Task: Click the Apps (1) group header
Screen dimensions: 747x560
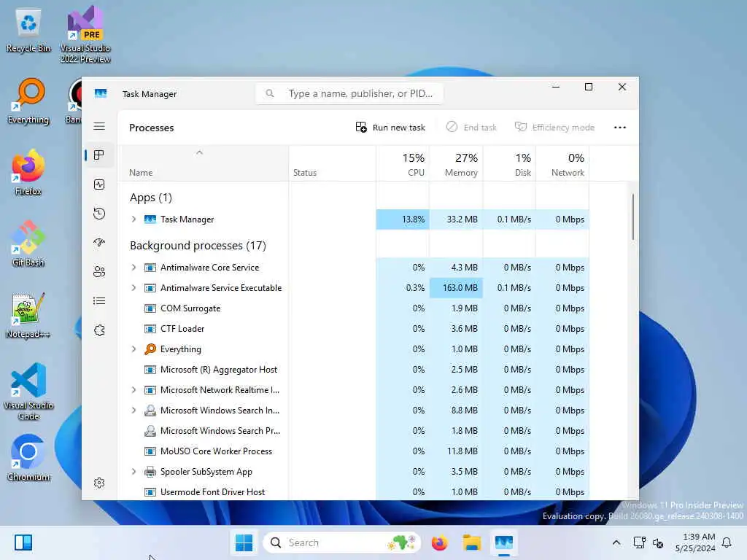Action: 150,197
